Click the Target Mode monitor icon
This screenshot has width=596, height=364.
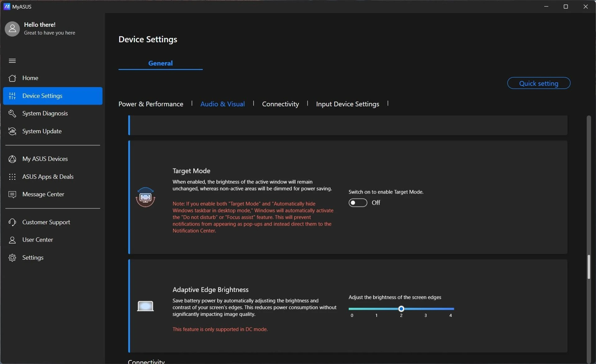pos(145,197)
